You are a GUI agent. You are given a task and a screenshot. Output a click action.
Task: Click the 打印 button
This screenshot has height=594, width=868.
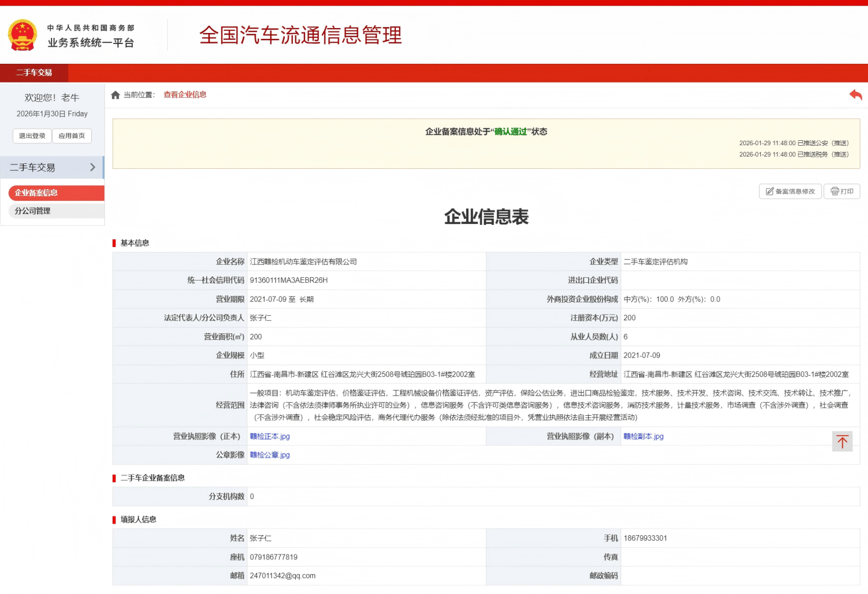(x=842, y=191)
